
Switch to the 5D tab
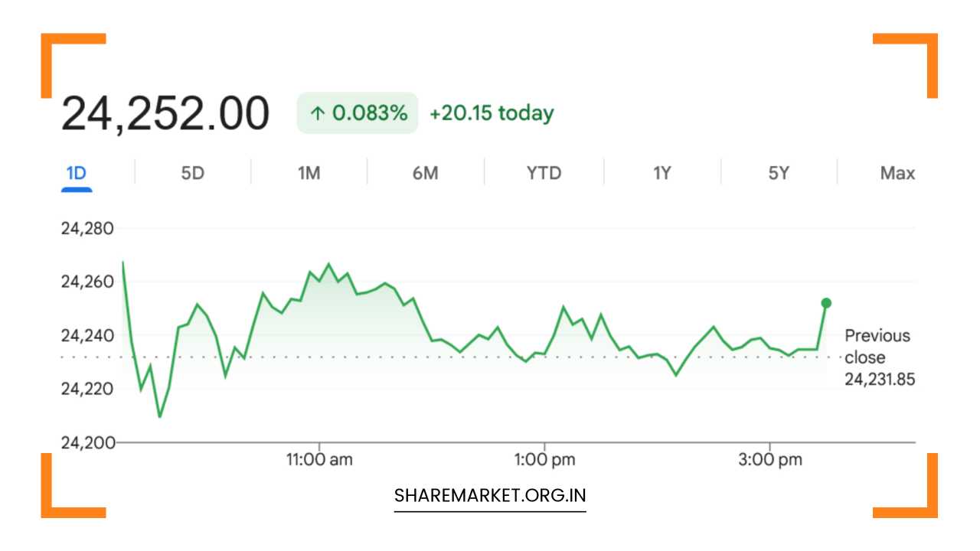[x=193, y=174]
